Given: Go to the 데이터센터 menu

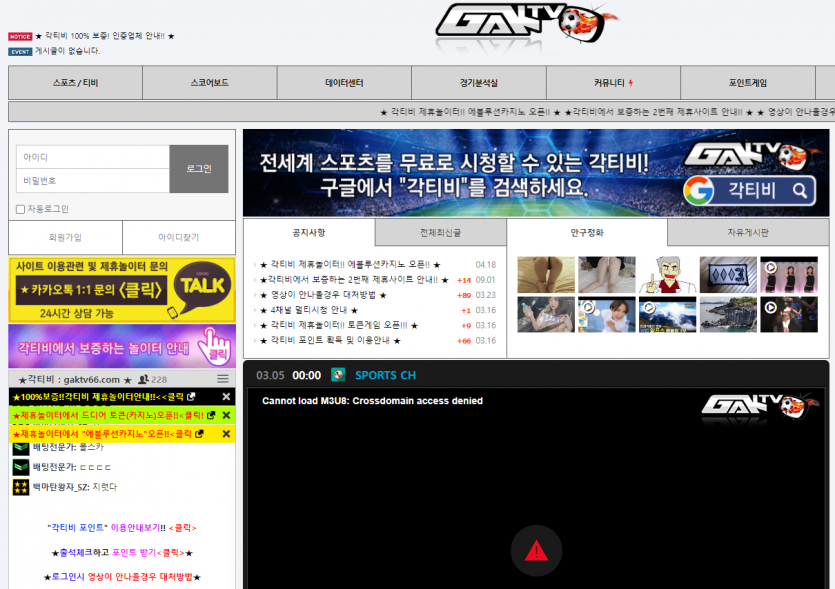Looking at the screenshot, I should 344,83.
